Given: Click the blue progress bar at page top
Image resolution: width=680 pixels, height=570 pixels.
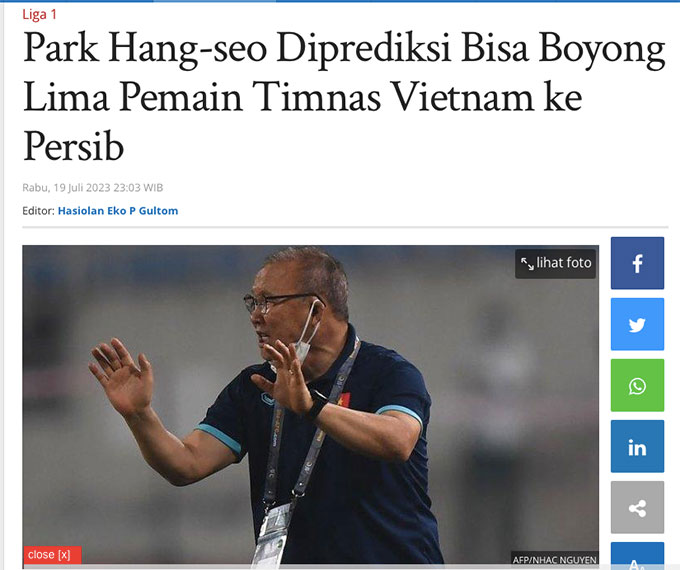Looking at the screenshot, I should click(x=340, y=1).
